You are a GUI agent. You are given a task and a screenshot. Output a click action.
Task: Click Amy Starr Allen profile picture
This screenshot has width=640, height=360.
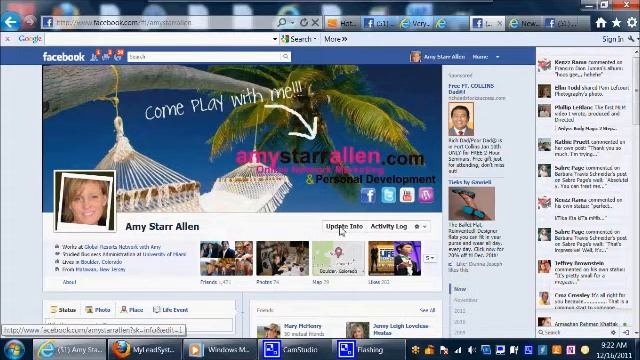[x=85, y=201]
